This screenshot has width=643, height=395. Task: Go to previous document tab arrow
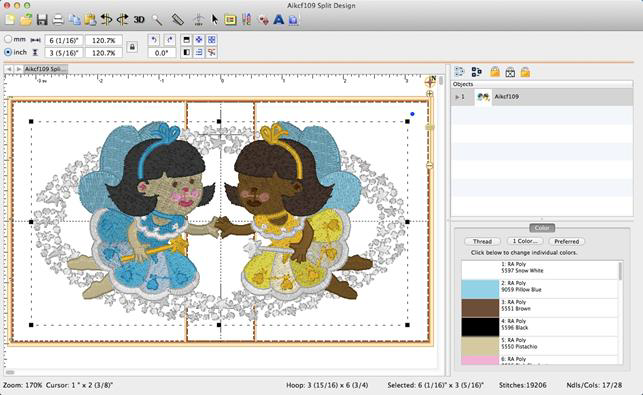tap(9, 69)
